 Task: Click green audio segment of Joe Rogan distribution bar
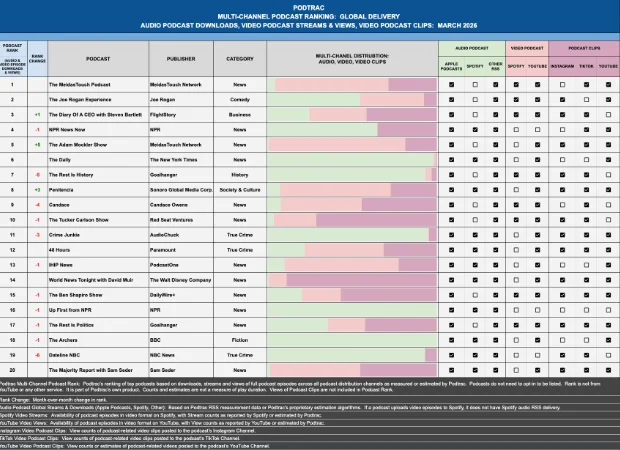pyautogui.click(x=314, y=100)
